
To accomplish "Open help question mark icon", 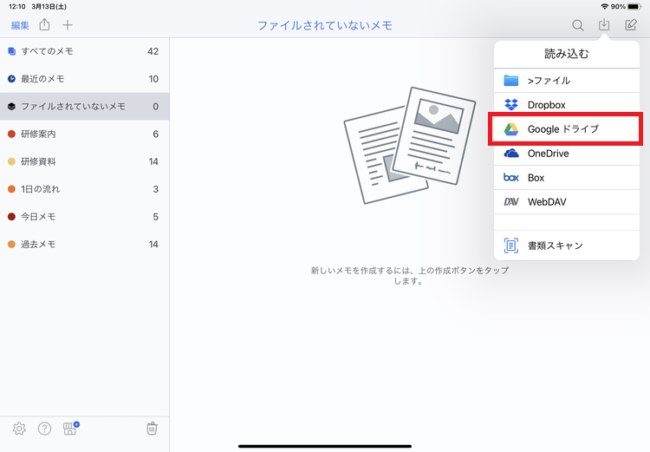I will pyautogui.click(x=44, y=428).
